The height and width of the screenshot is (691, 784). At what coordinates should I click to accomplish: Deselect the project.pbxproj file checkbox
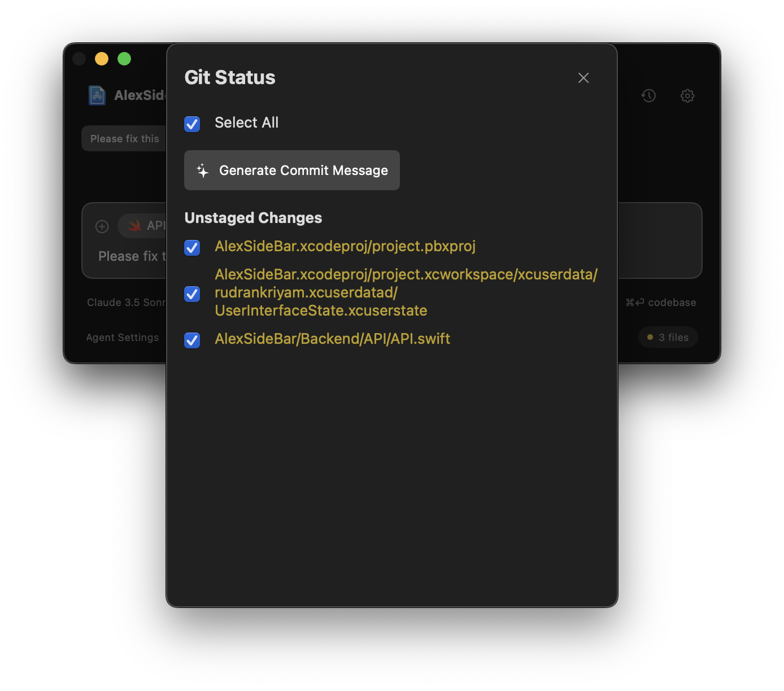192,248
